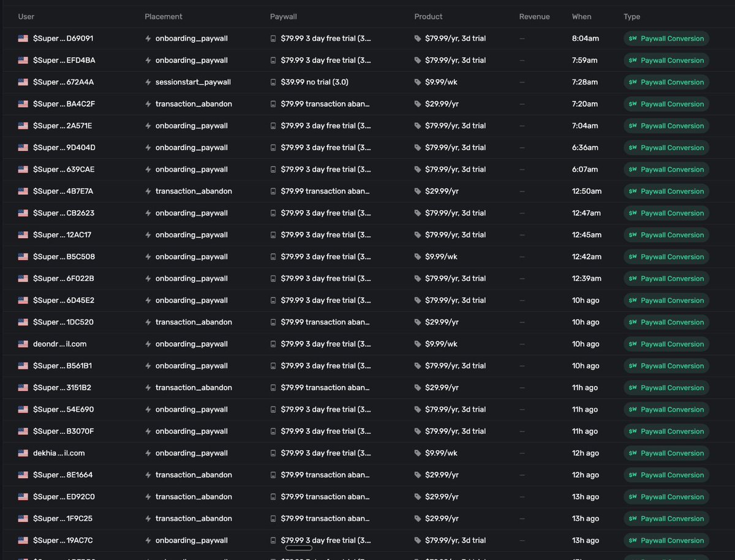Click the $W icon in the bottom row's conversion badge
The image size is (735, 560).
[x=633, y=540]
